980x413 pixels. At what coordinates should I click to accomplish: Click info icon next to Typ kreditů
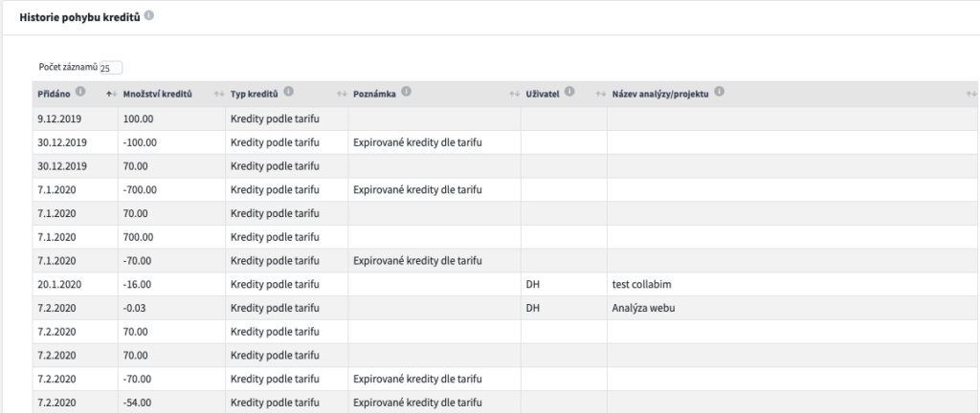click(288, 91)
